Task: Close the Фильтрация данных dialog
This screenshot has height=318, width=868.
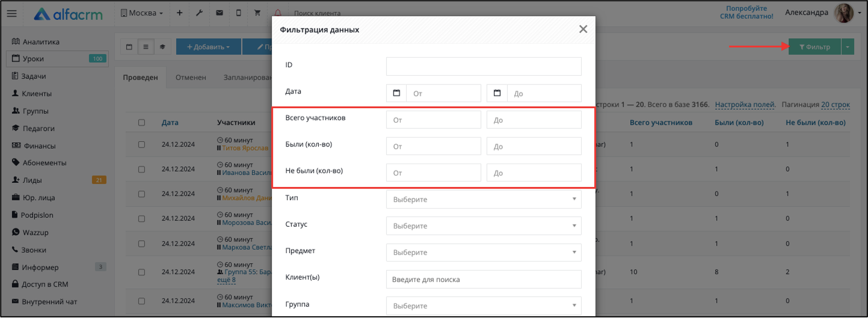Action: [x=583, y=29]
